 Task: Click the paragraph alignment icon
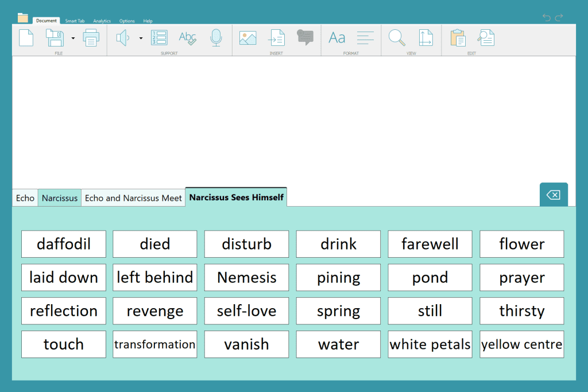tap(365, 38)
